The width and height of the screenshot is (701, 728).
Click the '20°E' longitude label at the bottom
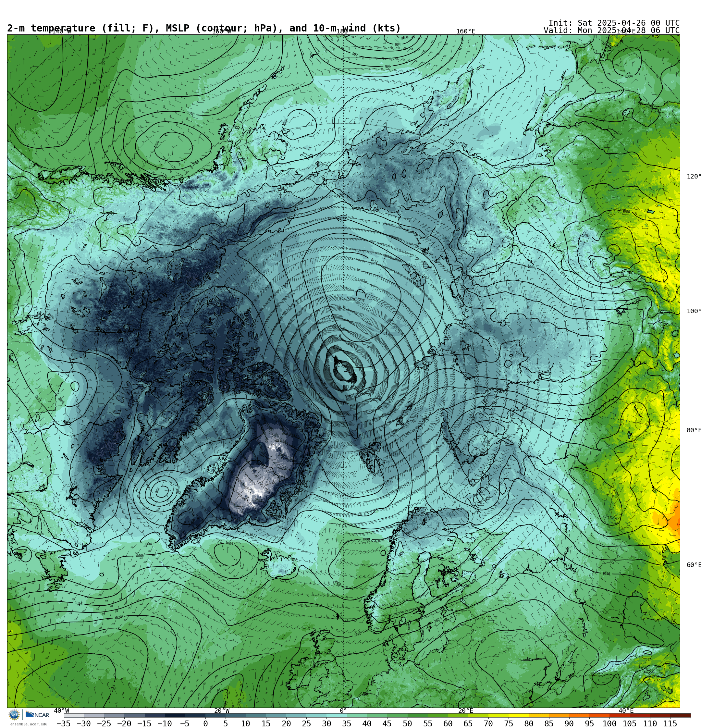[465, 710]
